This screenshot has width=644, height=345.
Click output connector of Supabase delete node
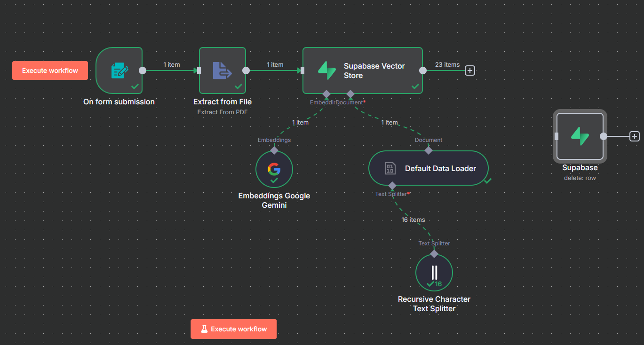coord(604,136)
